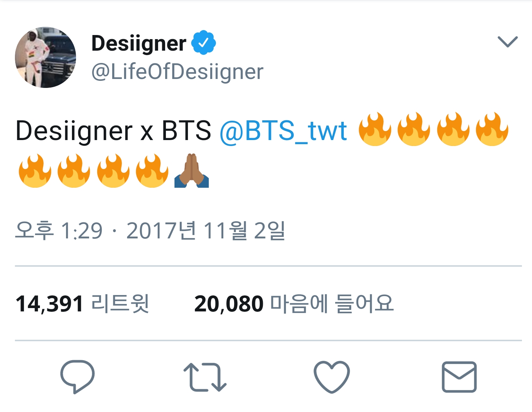This screenshot has width=532, height=412.
Task: Expand the tweet options chevron
Action: point(507,41)
